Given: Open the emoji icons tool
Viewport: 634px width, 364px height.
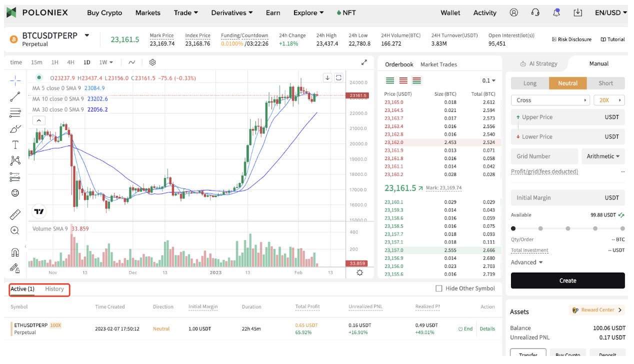Looking at the screenshot, I should tap(15, 192).
